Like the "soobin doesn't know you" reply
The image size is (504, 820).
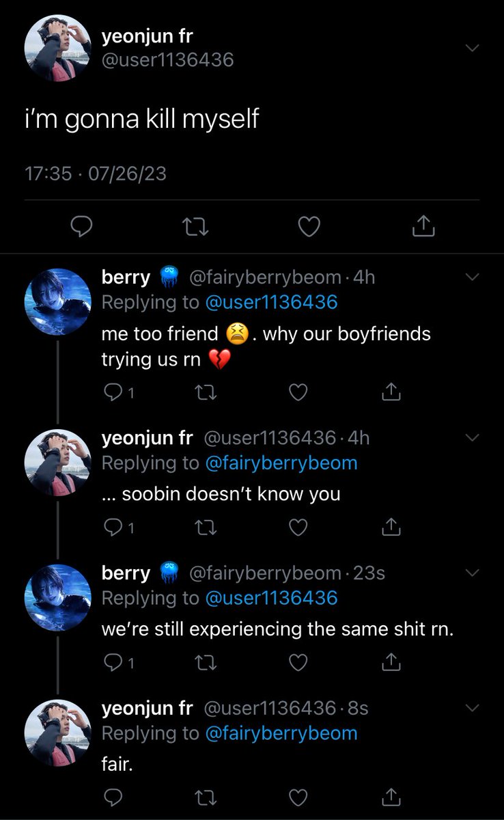pos(298,527)
